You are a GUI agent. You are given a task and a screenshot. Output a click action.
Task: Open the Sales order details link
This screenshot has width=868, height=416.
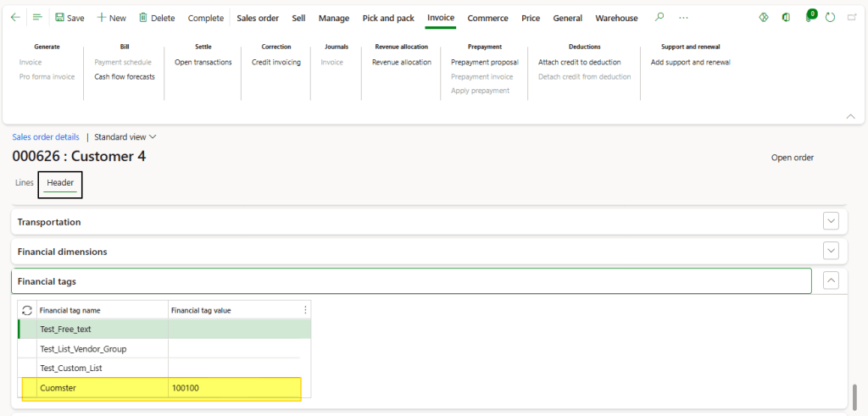(x=46, y=136)
